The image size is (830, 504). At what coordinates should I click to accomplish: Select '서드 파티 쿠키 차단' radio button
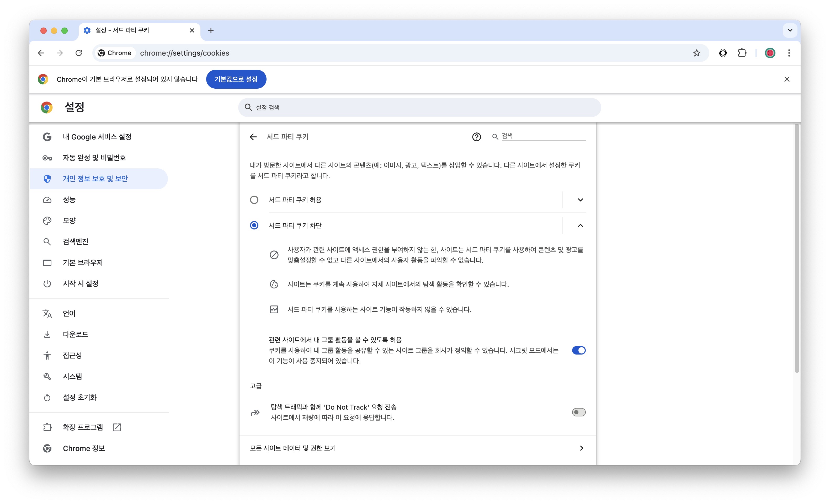point(254,225)
